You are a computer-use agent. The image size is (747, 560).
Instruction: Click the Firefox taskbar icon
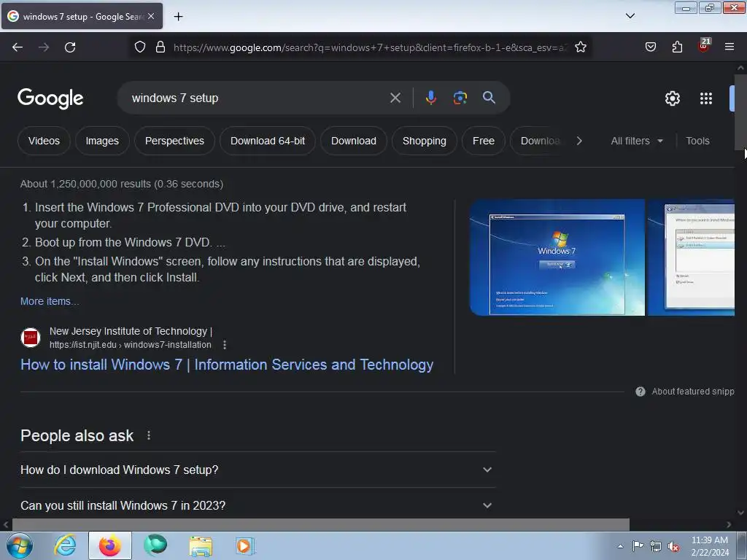pyautogui.click(x=109, y=545)
